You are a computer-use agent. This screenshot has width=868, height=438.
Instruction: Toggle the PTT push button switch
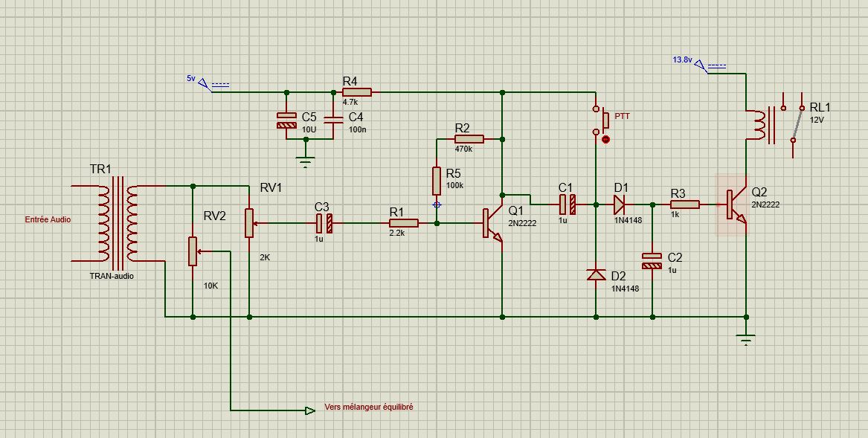(x=604, y=120)
